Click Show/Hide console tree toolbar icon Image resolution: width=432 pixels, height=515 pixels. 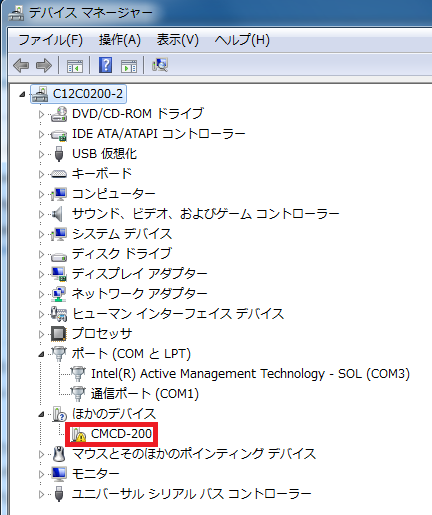tap(75, 66)
